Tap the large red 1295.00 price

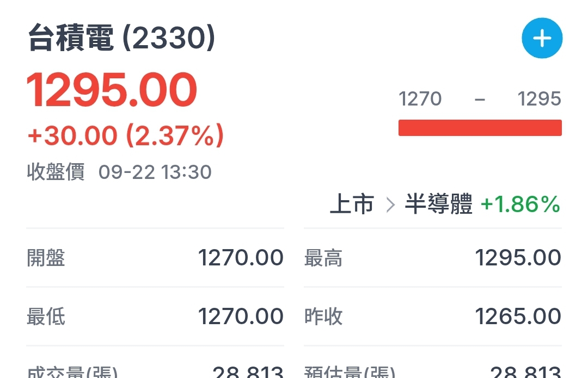(x=112, y=90)
